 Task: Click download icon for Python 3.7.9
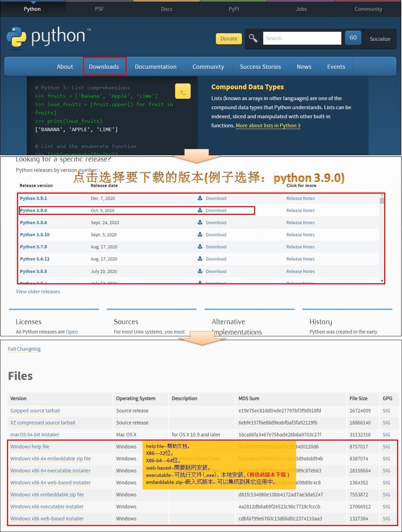click(200, 247)
